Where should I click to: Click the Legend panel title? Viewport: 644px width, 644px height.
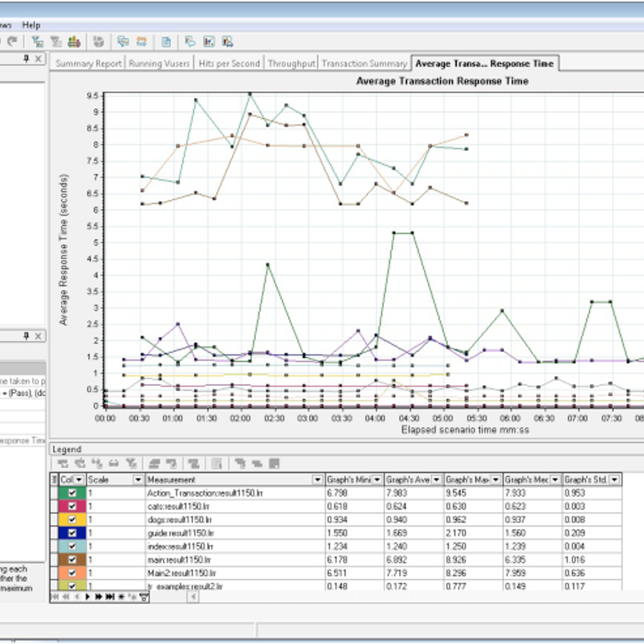(x=67, y=449)
